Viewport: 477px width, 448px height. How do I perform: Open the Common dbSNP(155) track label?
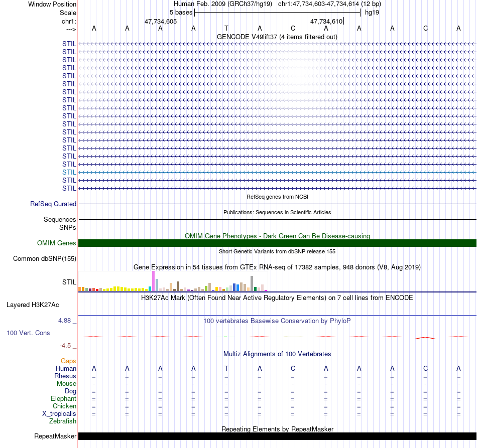(x=44, y=259)
